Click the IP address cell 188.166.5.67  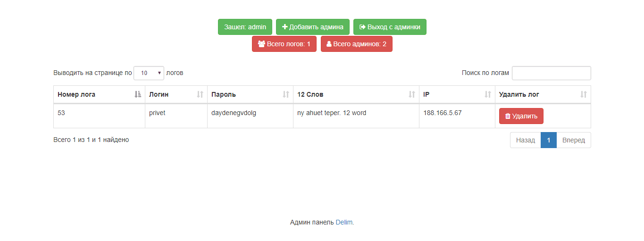[x=442, y=113]
